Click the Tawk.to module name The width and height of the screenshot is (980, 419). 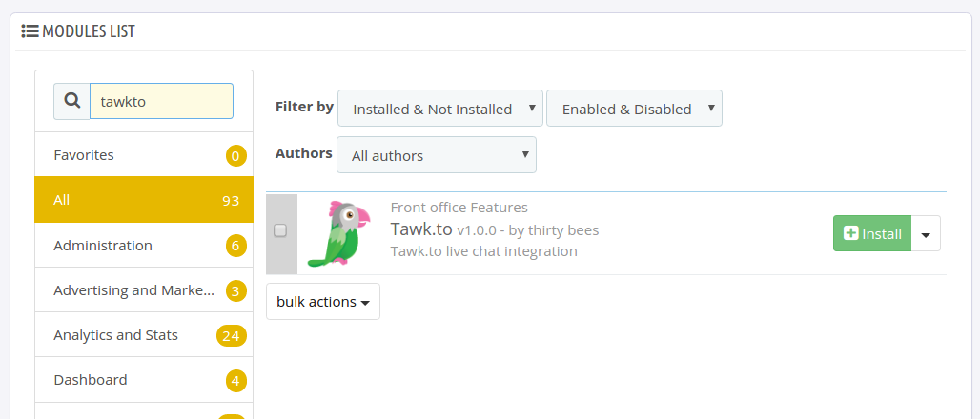click(421, 229)
